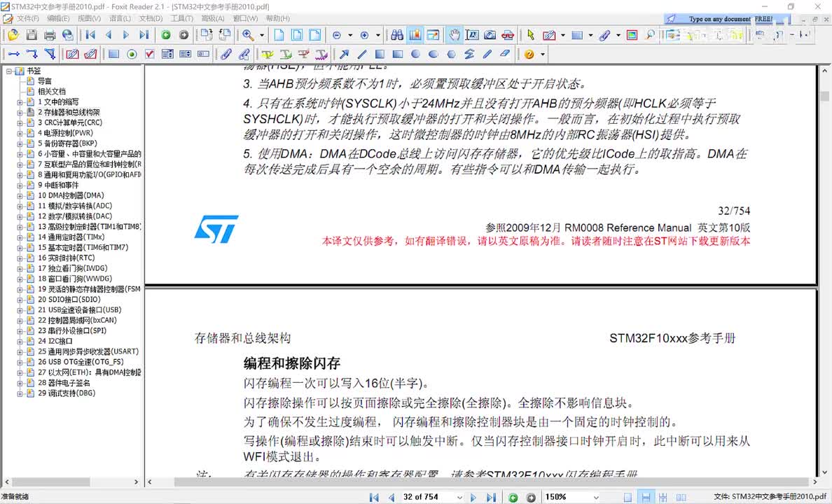The image size is (832, 504).
Task: Toggle facing pages layout in status bar
Action: click(681, 497)
